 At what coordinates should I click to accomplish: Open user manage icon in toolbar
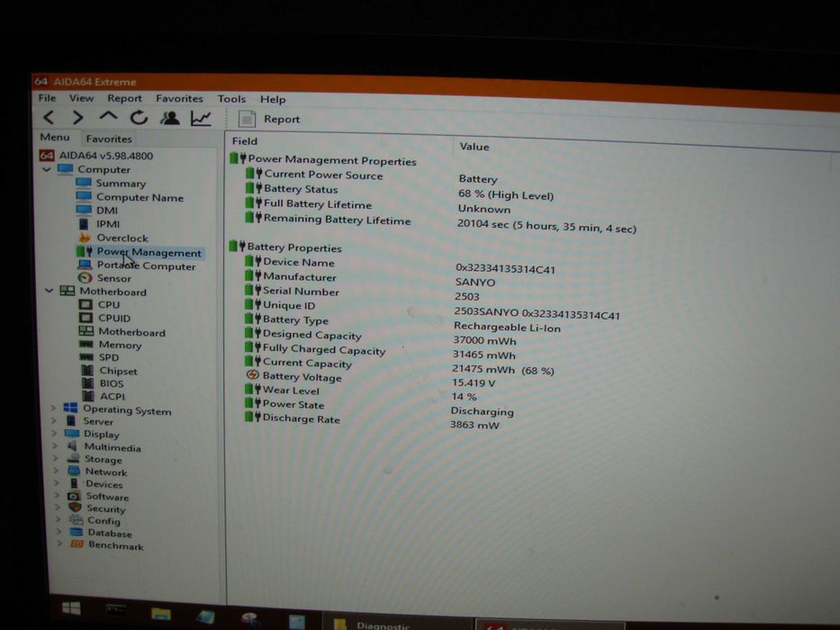pyautogui.click(x=170, y=118)
